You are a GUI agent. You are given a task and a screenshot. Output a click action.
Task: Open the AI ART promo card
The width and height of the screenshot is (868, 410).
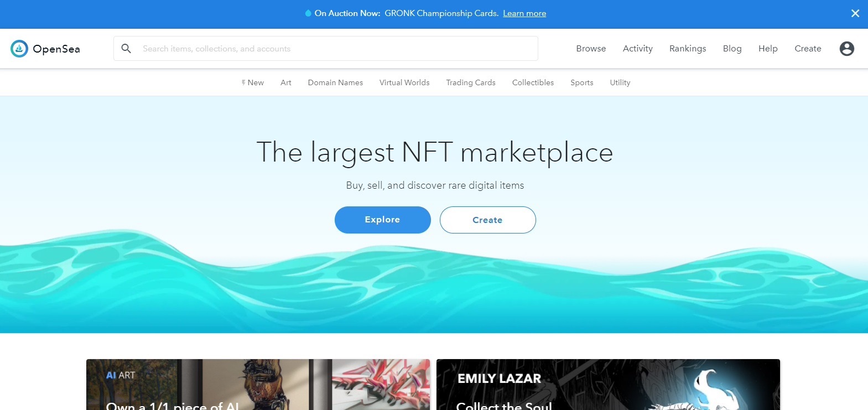click(x=258, y=385)
